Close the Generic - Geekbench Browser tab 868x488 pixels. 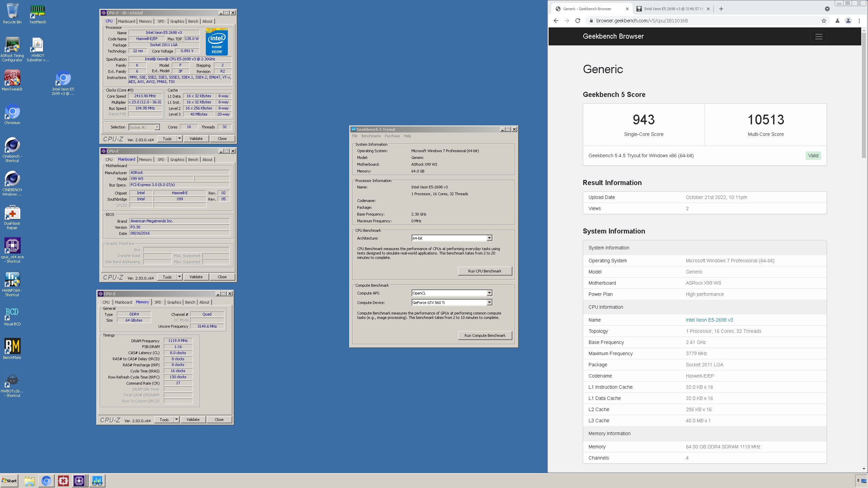point(627,9)
